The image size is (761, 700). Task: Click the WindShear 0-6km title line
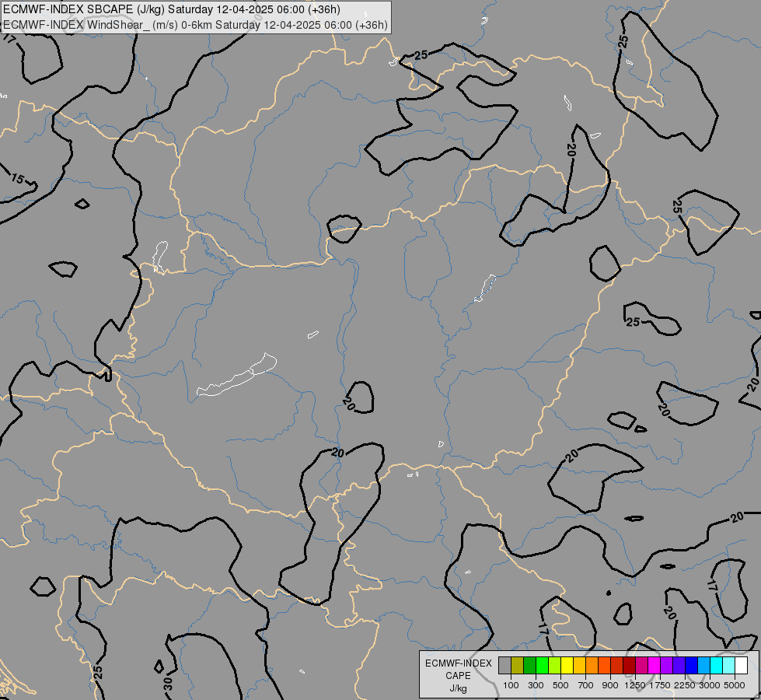click(196, 25)
